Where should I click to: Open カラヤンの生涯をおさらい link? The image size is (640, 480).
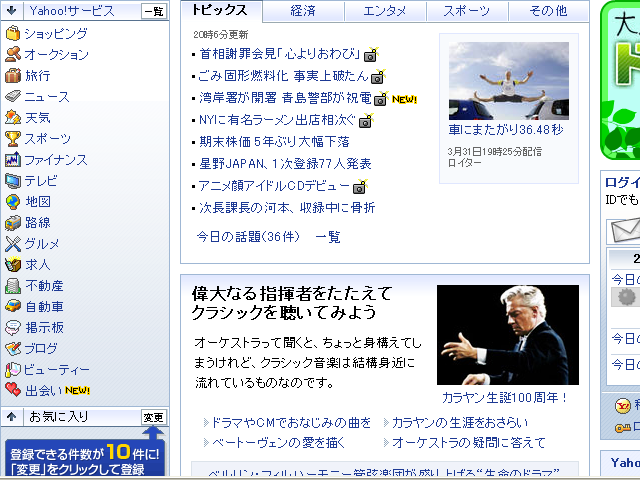(460, 422)
